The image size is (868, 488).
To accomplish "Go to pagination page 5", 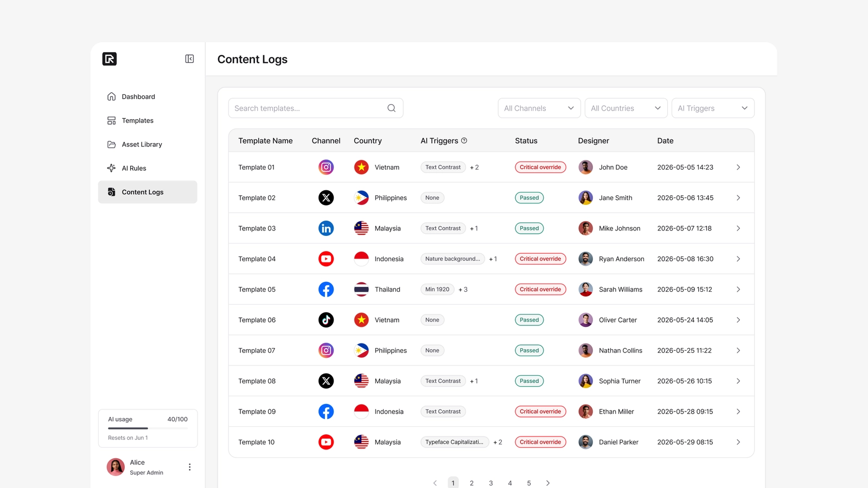I will coord(529,483).
